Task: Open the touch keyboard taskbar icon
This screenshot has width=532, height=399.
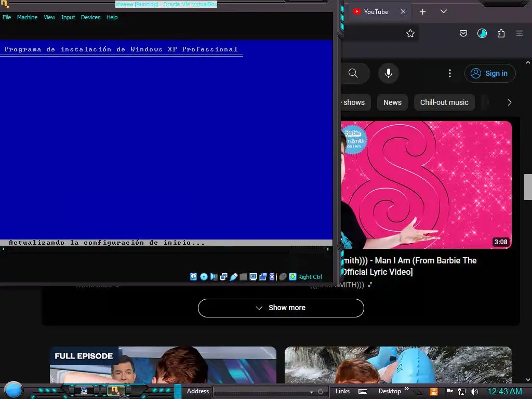Action: point(363,392)
